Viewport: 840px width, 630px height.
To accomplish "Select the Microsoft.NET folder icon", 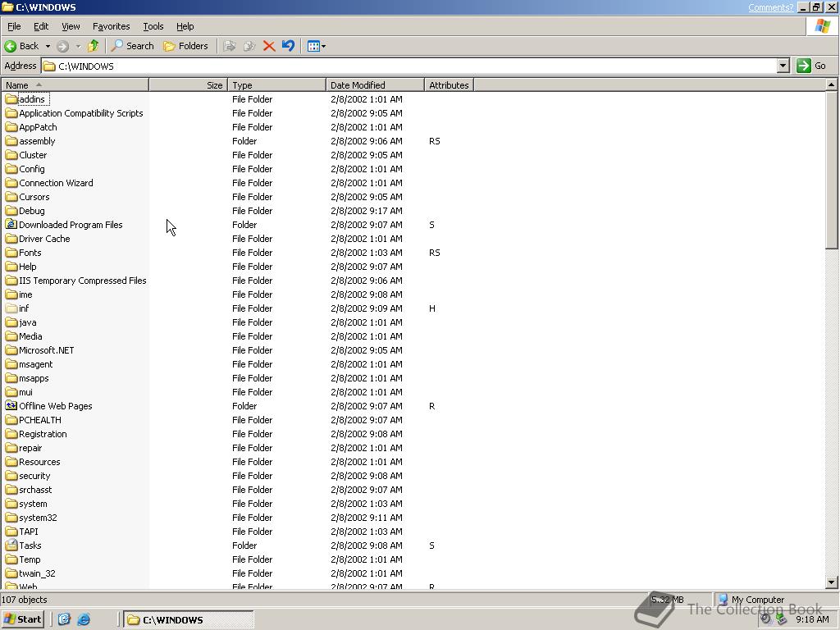I will [x=11, y=350].
